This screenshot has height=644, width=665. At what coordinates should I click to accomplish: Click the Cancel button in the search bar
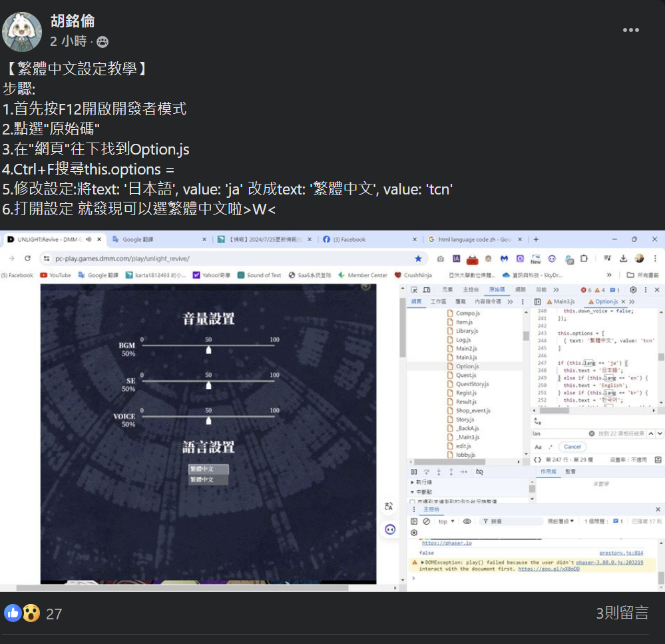[x=572, y=447]
